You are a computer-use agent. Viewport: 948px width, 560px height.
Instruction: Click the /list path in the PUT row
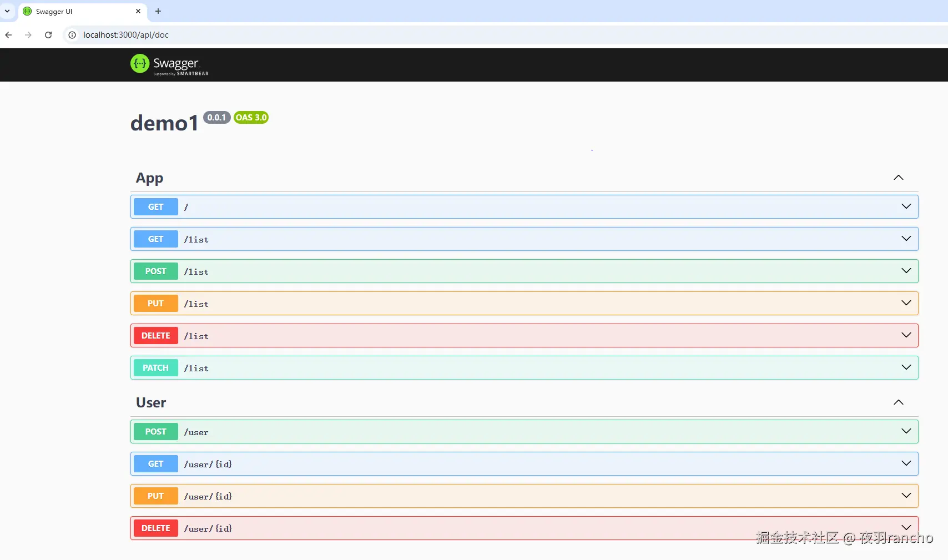point(196,304)
